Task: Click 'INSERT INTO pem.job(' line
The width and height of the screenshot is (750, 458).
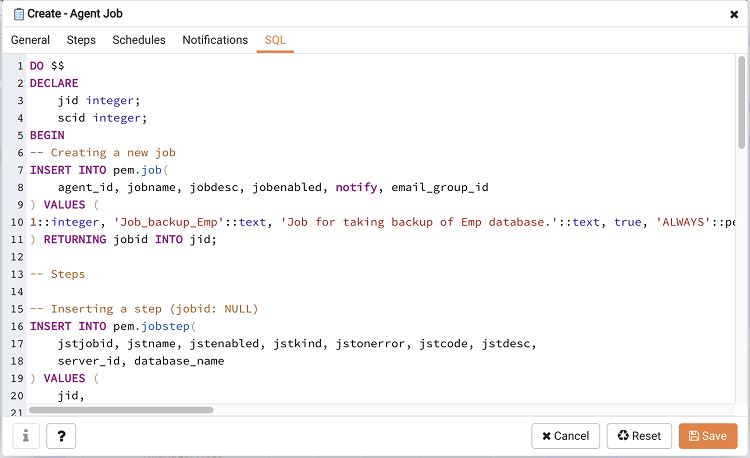Action: pyautogui.click(x=99, y=170)
